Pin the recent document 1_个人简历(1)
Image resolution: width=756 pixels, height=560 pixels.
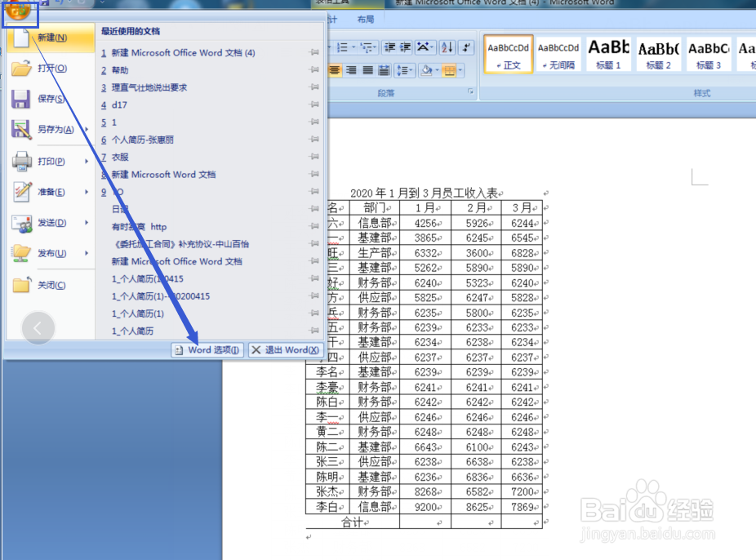coord(314,313)
